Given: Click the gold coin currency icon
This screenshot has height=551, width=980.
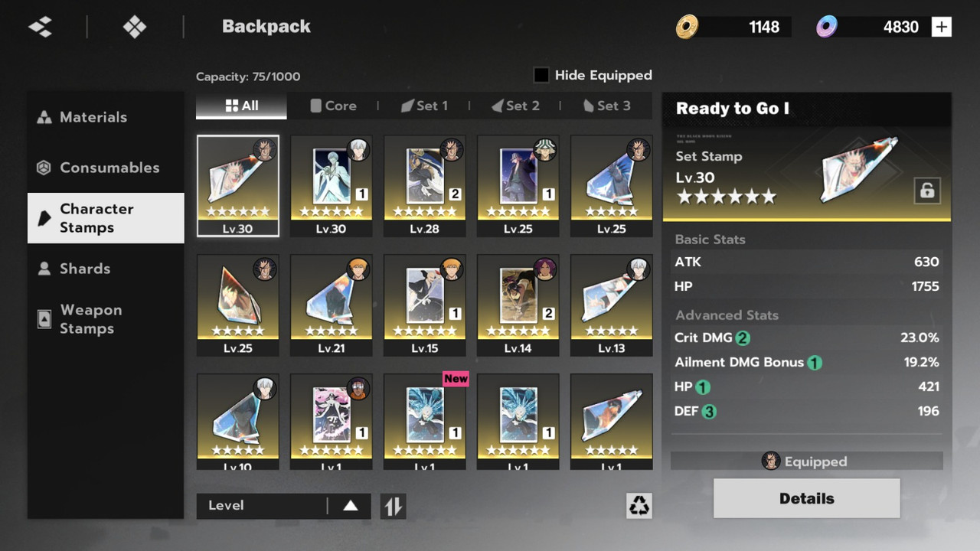Looking at the screenshot, I should [687, 27].
